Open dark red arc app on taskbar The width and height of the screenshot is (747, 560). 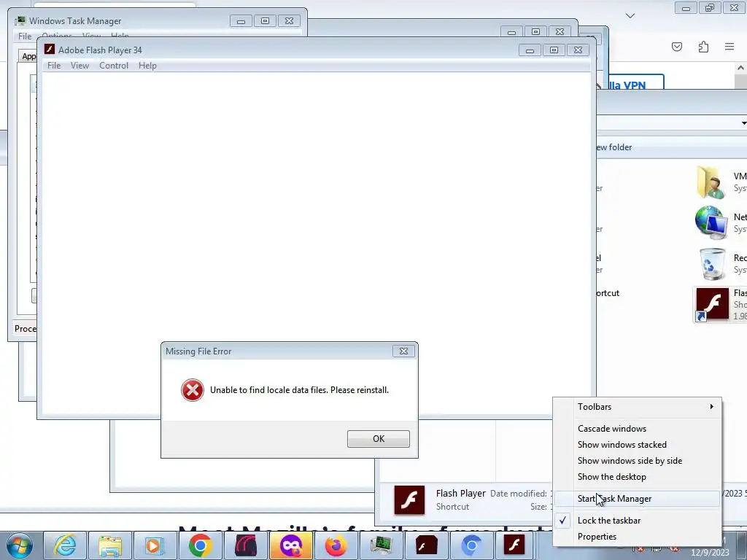(245, 545)
